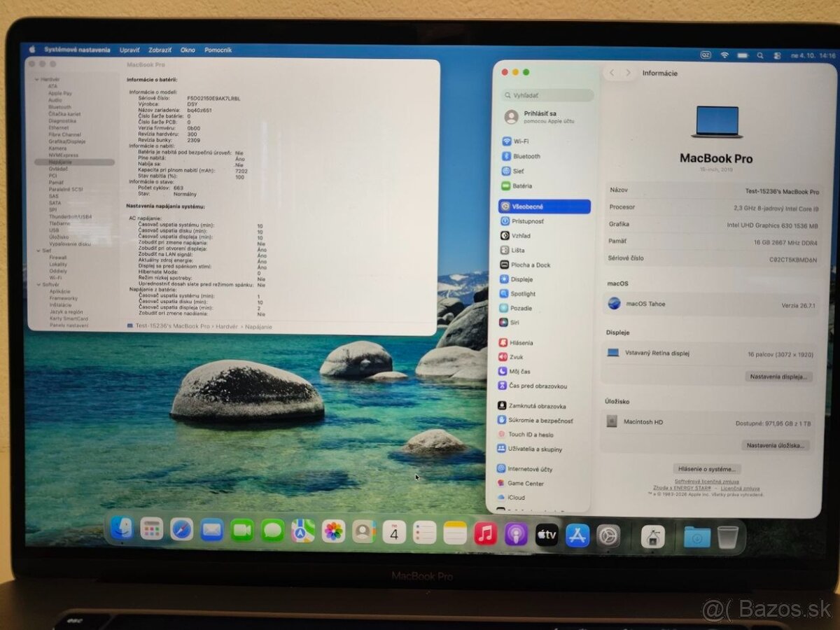Click the clock date in menu bar
This screenshot has height=630, width=840.
point(813,55)
